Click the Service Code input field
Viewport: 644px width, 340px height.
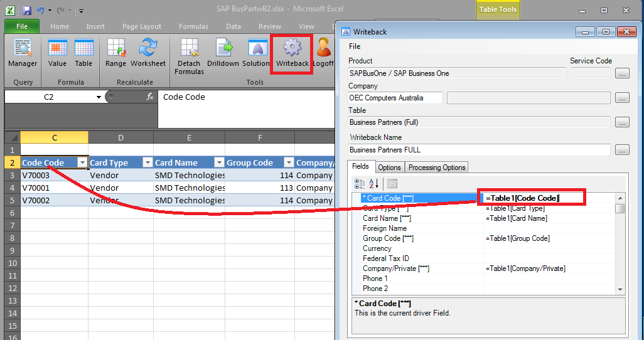(590, 73)
